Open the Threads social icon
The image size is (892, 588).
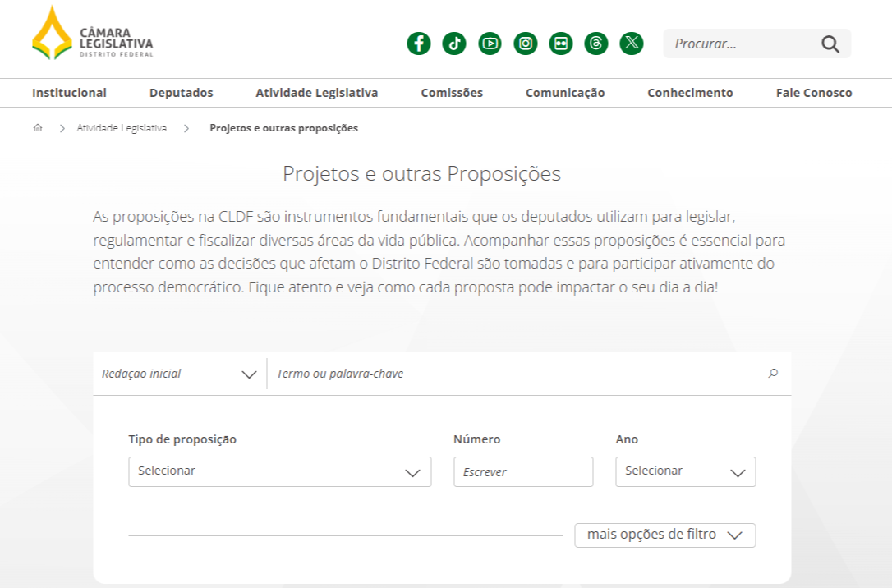coord(596,44)
